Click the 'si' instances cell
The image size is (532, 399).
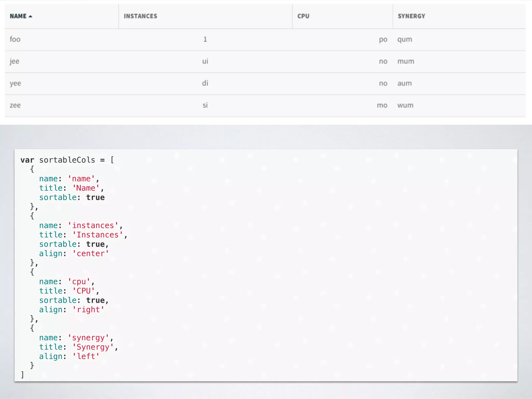click(205, 105)
